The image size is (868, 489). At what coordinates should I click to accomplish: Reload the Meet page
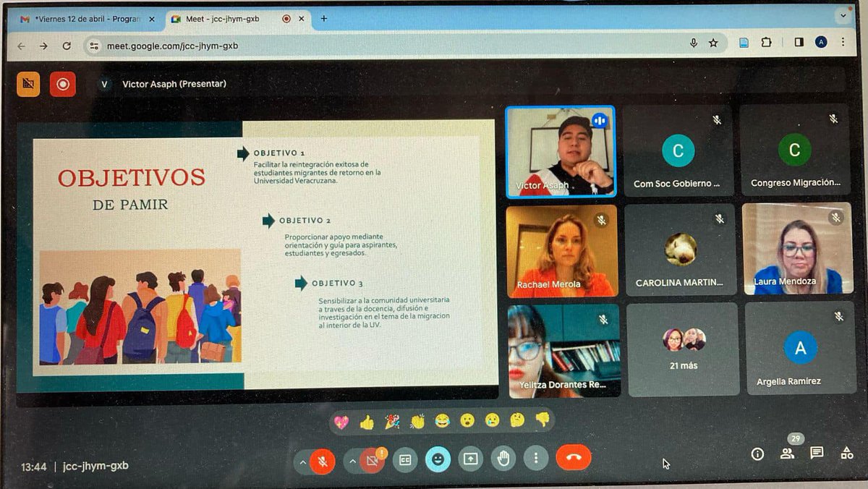click(67, 46)
